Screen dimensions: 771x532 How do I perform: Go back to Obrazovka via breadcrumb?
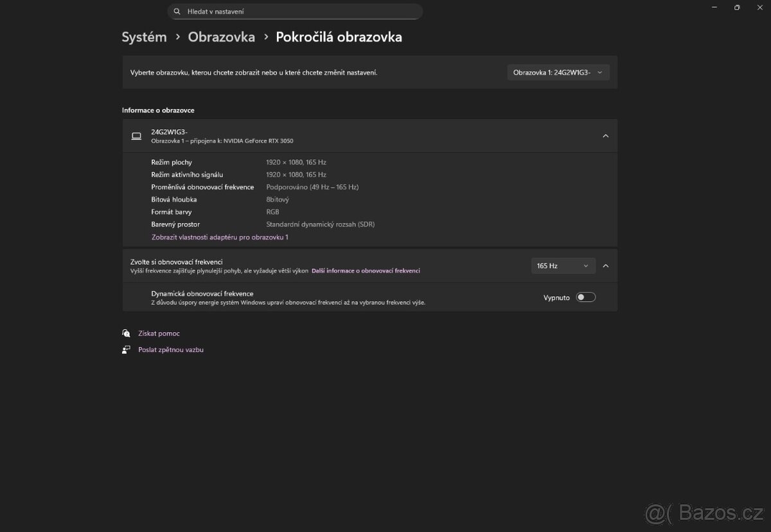click(221, 37)
